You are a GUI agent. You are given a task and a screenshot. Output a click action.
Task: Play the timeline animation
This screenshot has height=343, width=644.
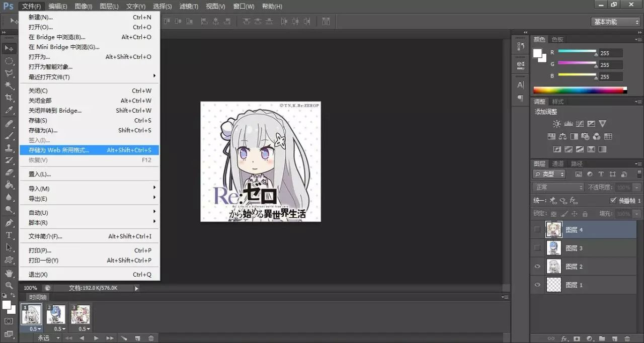tap(96, 338)
